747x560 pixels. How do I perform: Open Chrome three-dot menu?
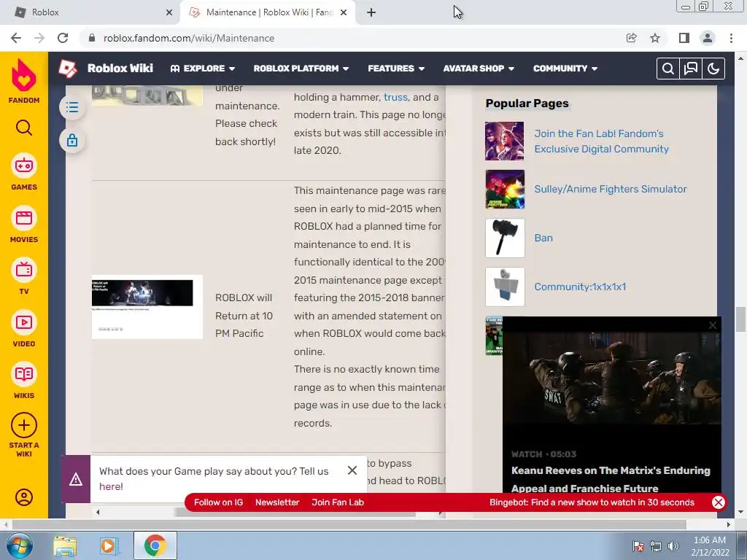[731, 38]
